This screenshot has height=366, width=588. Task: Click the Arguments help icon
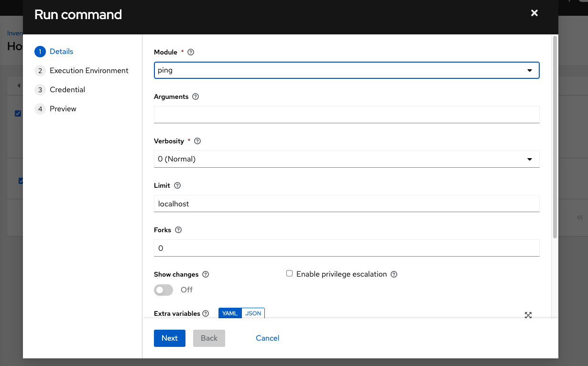tap(195, 97)
